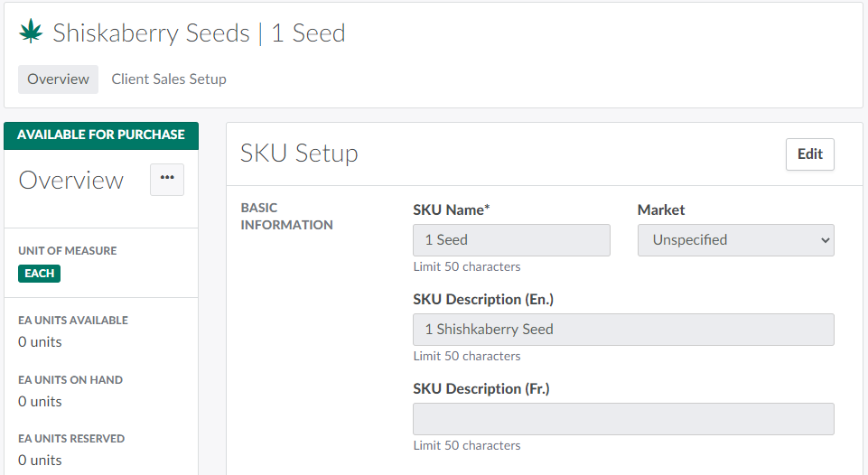Switch to the Client Sales Setup tab
Screen dimensions: 868x475
[x=169, y=79]
